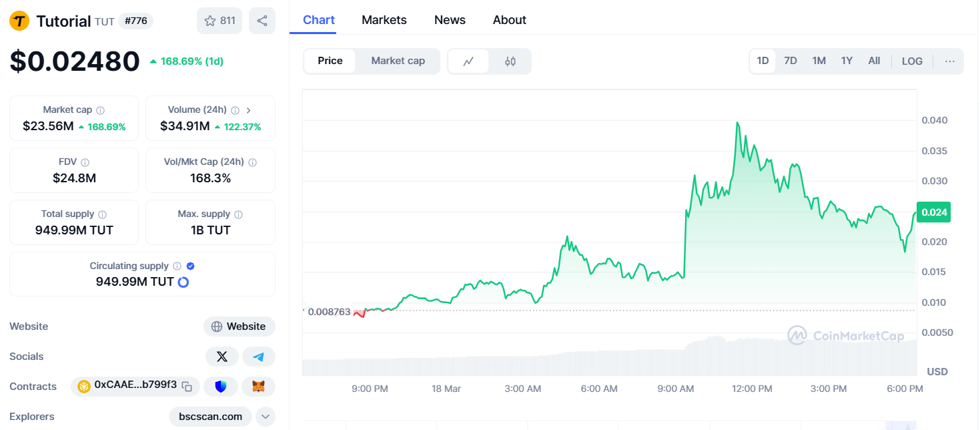
Task: Click the chart peak near 0.040
Action: pyautogui.click(x=737, y=123)
